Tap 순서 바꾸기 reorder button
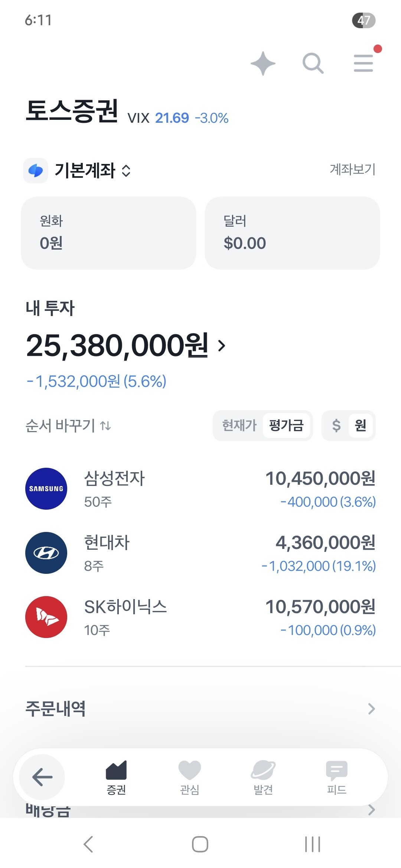401x868 pixels. click(x=68, y=425)
